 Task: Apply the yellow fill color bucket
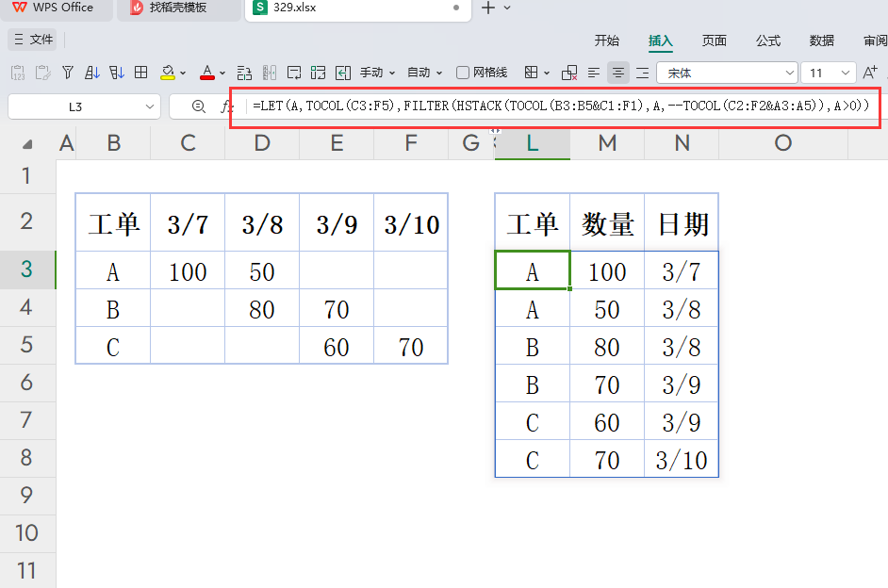(x=168, y=73)
